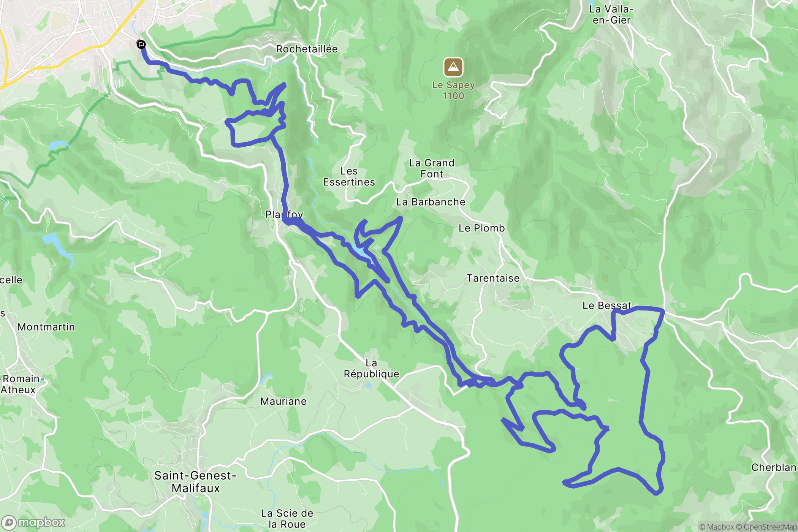This screenshot has width=798, height=532.
Task: Open the © Mapbox attribution link
Action: (x=716, y=527)
